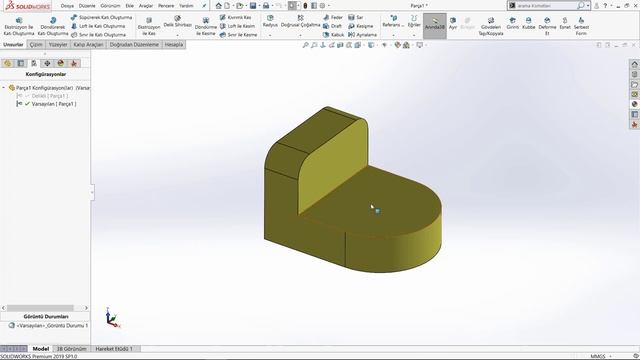This screenshot has height=360, width=640.
Task: Switch to the Hesapla tab
Action: point(174,44)
